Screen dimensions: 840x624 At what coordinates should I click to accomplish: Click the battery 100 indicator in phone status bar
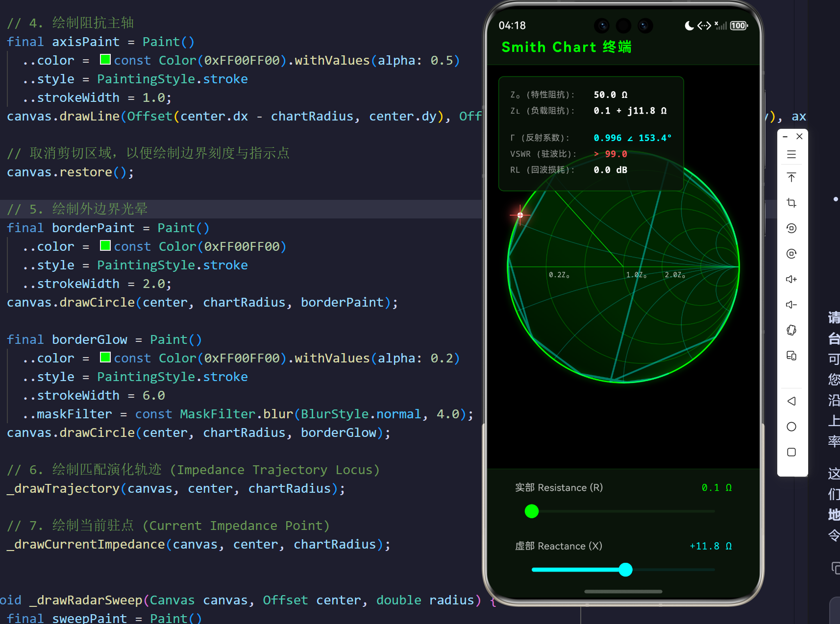(739, 25)
